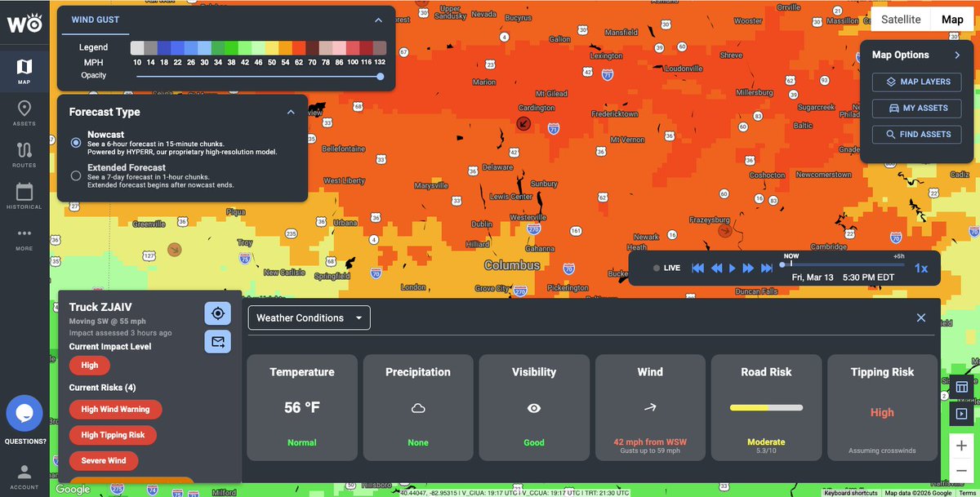Viewport: 980px width, 497px height.
Task: Play the forecast animation
Action: (733, 268)
